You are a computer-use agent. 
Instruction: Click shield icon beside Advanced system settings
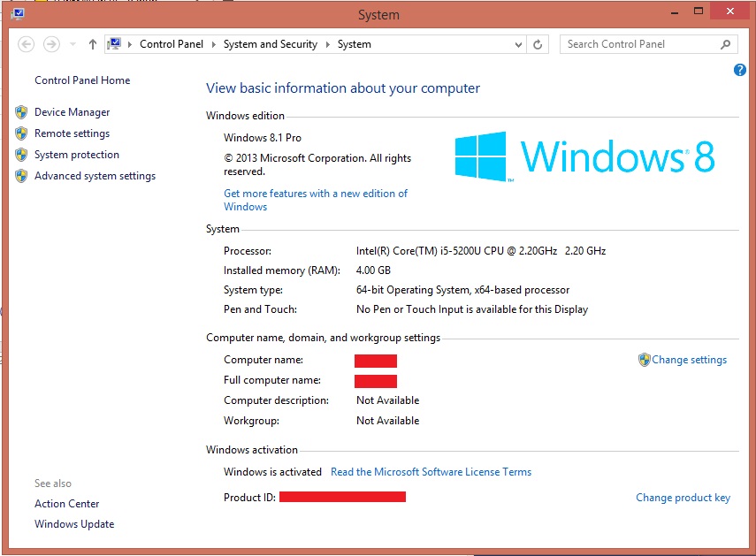pos(21,176)
